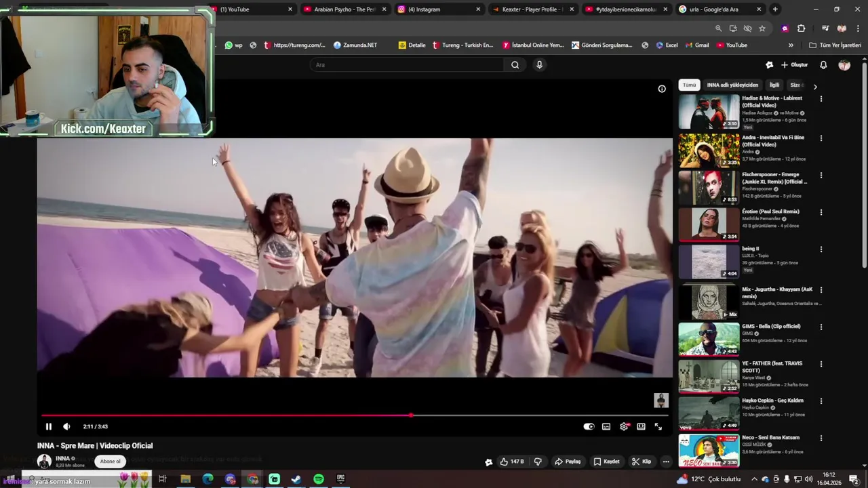Image resolution: width=868 pixels, height=488 pixels.
Task: Switch to the Keaxter - Player Profile tab
Action: (x=531, y=9)
